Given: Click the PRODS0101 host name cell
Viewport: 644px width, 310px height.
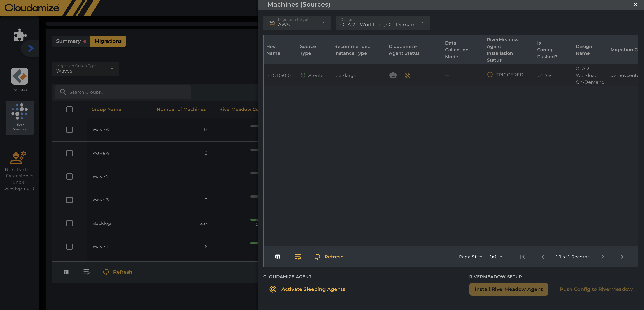Looking at the screenshot, I should [x=279, y=75].
